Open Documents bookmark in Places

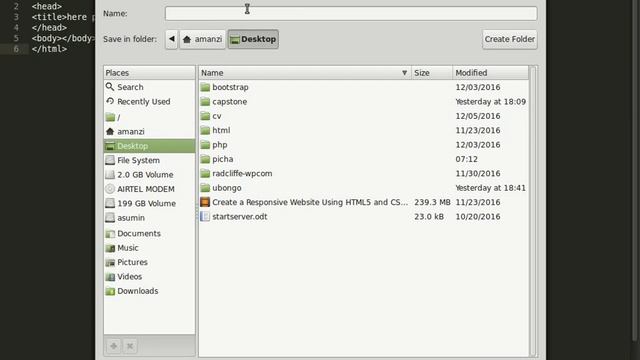point(149,233)
